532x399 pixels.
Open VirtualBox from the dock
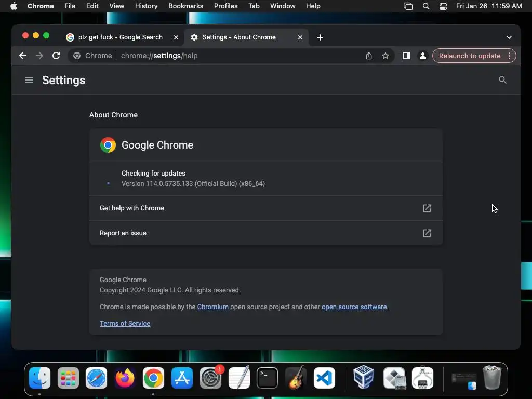point(363,377)
